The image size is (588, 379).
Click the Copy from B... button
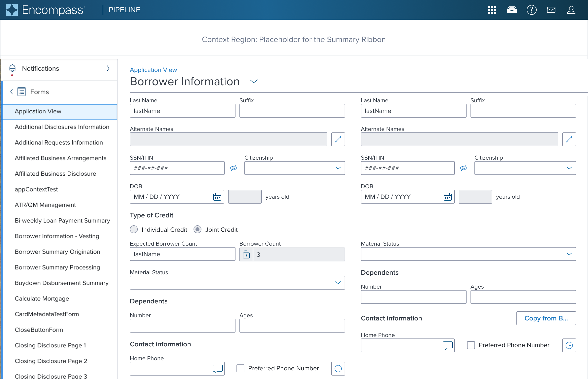coord(546,318)
